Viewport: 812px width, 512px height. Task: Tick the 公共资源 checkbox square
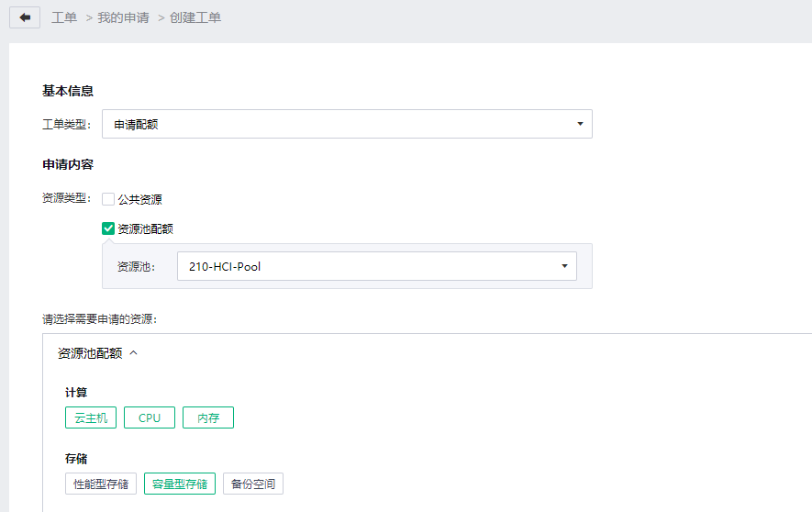[108, 199]
